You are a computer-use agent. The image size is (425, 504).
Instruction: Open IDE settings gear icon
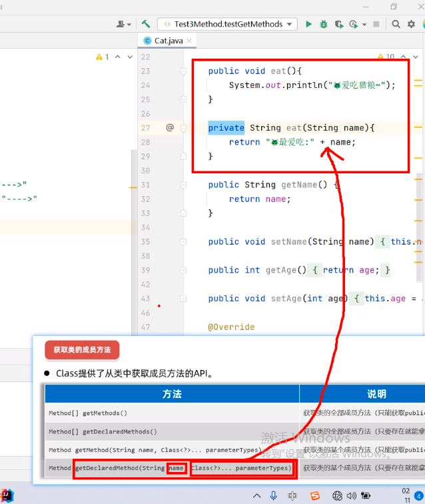411,24
